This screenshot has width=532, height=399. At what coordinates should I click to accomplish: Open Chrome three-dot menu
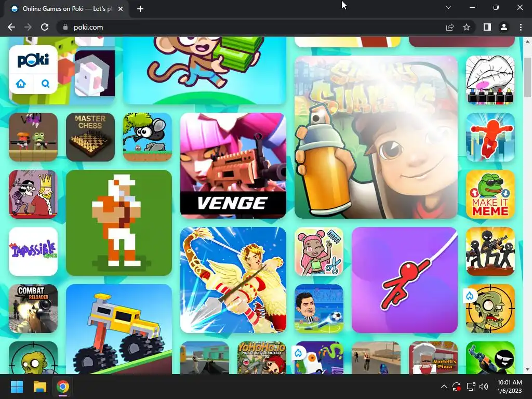[x=521, y=27]
